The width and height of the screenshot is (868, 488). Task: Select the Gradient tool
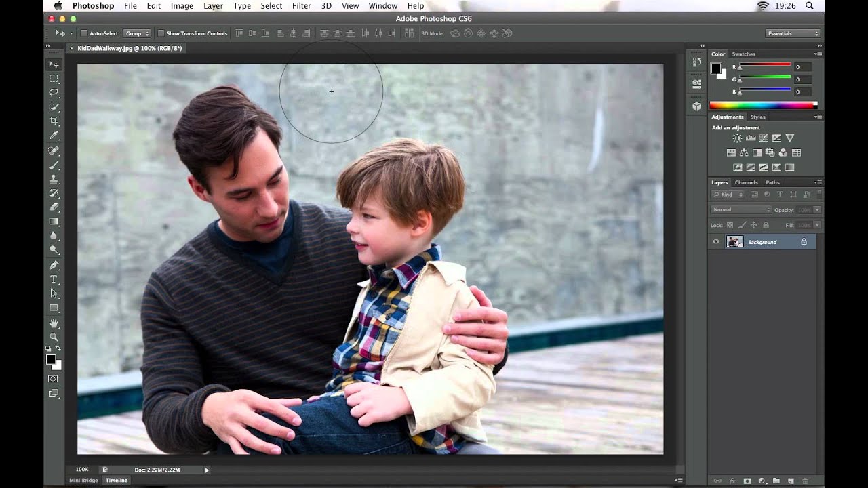[54, 222]
